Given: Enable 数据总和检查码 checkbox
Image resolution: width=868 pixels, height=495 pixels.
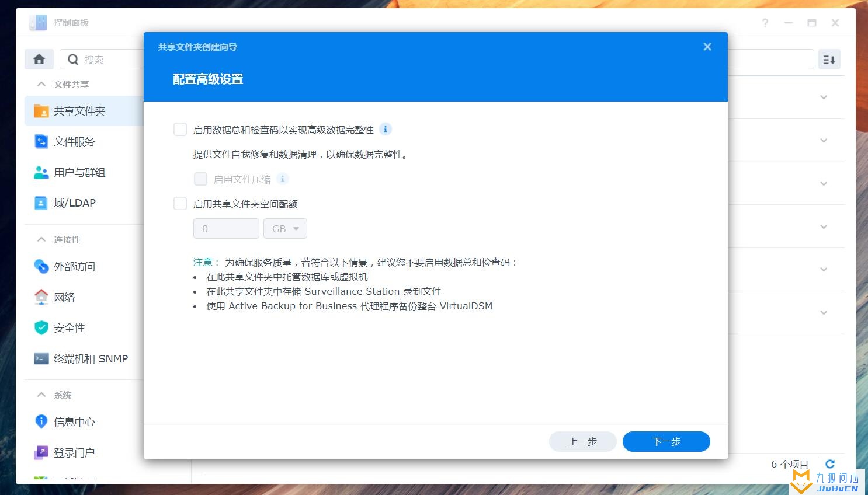Looking at the screenshot, I should (180, 129).
